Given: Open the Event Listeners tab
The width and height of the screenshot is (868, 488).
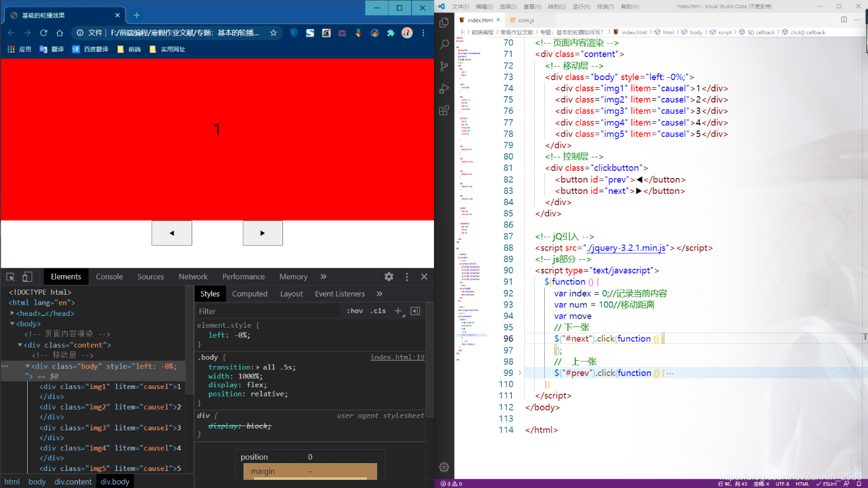Looking at the screenshot, I should click(x=340, y=294).
